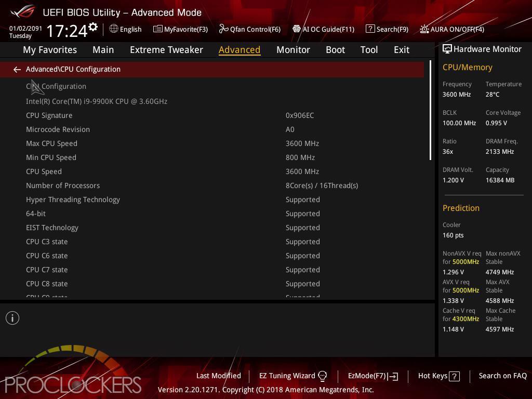
Task: Click Last Modified button
Action: point(219,376)
